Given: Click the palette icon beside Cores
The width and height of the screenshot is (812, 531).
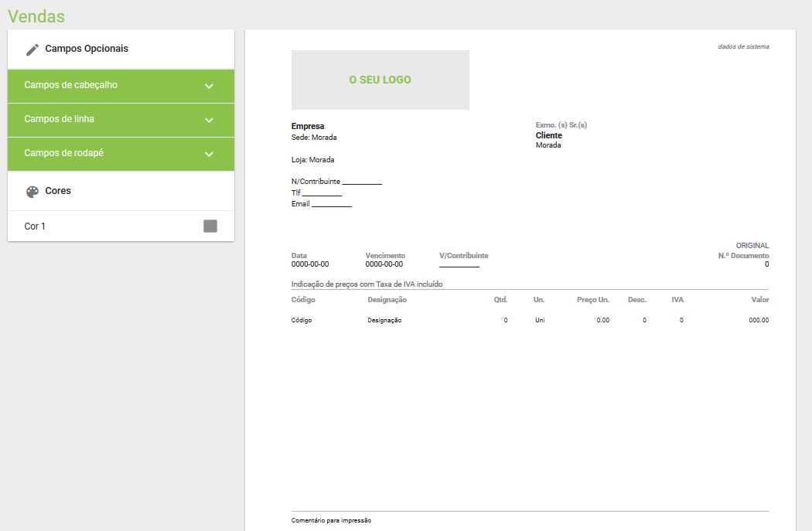Looking at the screenshot, I should click(x=32, y=192).
